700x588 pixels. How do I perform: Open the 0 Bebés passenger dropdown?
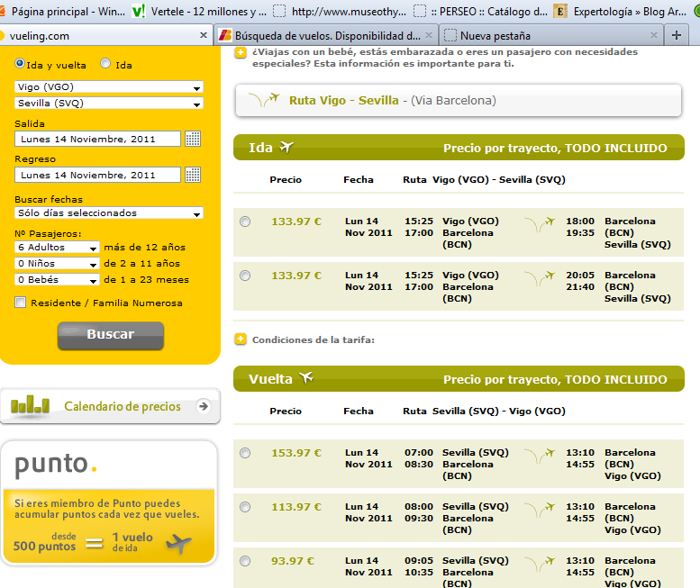57,280
